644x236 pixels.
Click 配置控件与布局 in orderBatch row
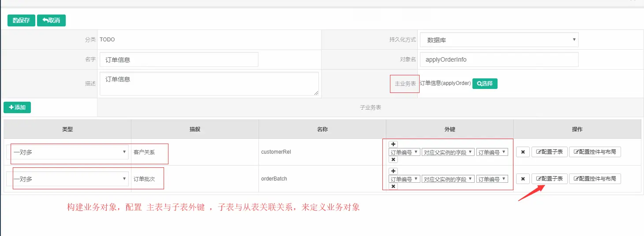pyautogui.click(x=595, y=179)
